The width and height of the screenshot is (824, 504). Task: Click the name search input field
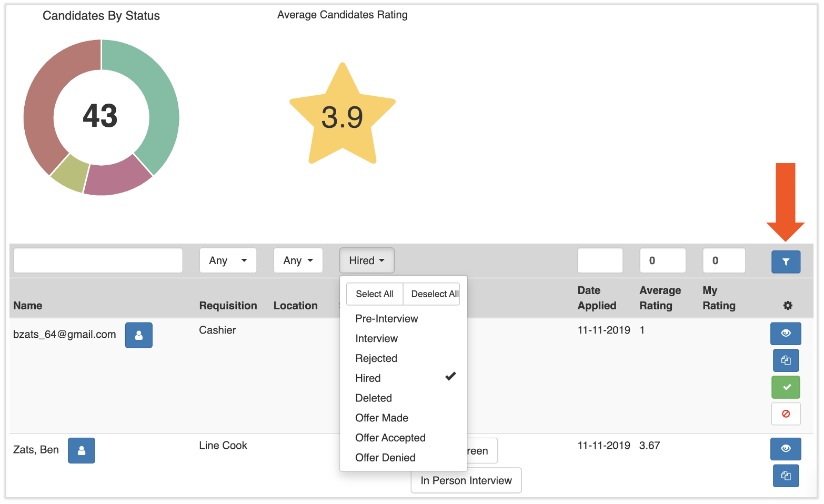click(x=98, y=260)
